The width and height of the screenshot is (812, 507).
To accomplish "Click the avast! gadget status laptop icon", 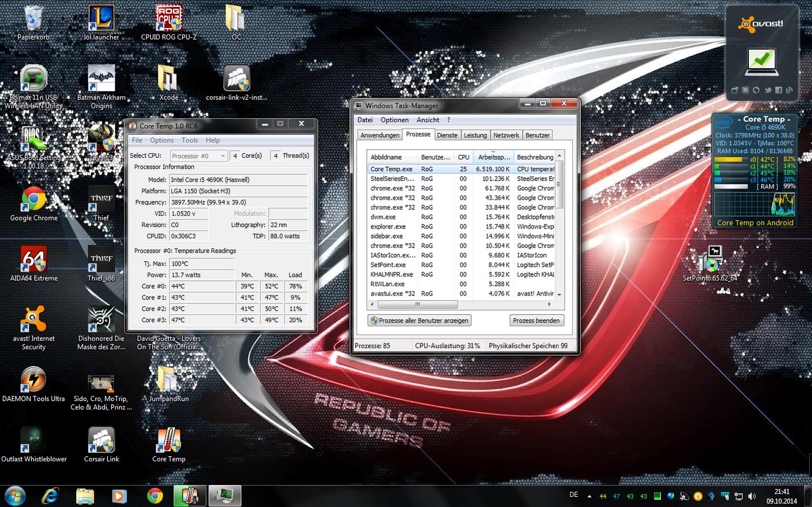I will 762,61.
